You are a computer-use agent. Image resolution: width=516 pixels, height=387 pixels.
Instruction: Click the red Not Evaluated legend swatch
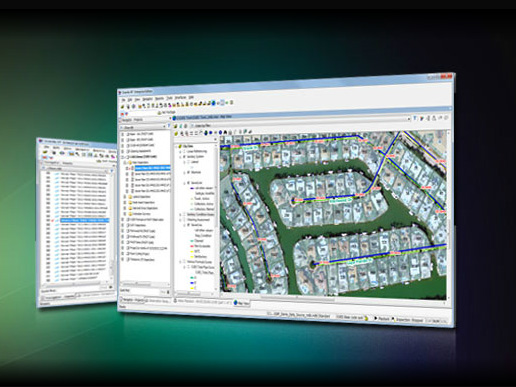192,246
